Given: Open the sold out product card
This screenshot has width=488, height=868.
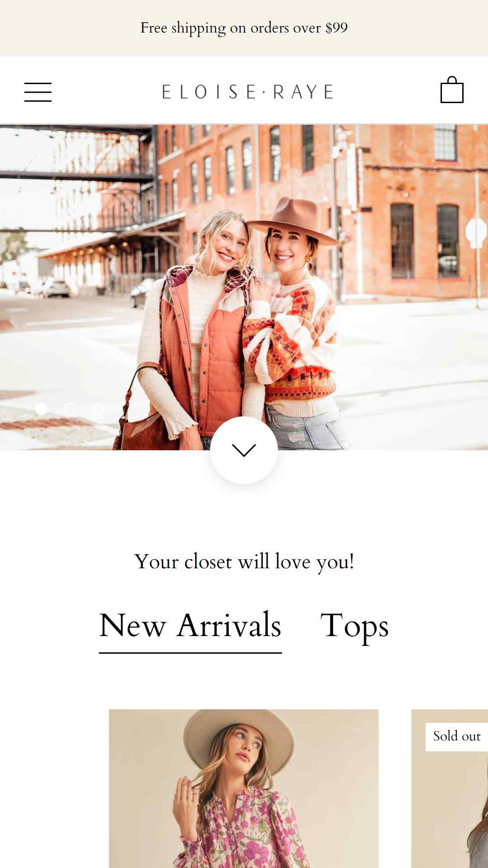Looking at the screenshot, I should tap(450, 788).
